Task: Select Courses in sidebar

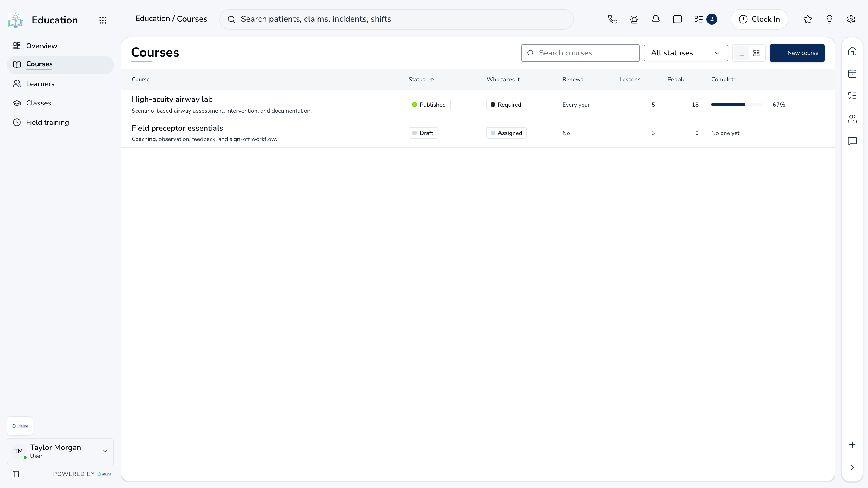Action: click(60, 65)
